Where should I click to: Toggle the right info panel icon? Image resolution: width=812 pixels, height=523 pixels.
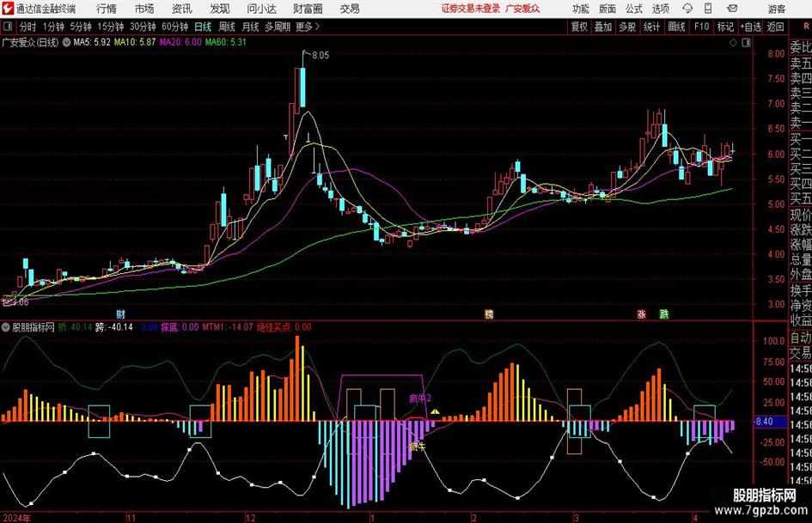[x=746, y=43]
